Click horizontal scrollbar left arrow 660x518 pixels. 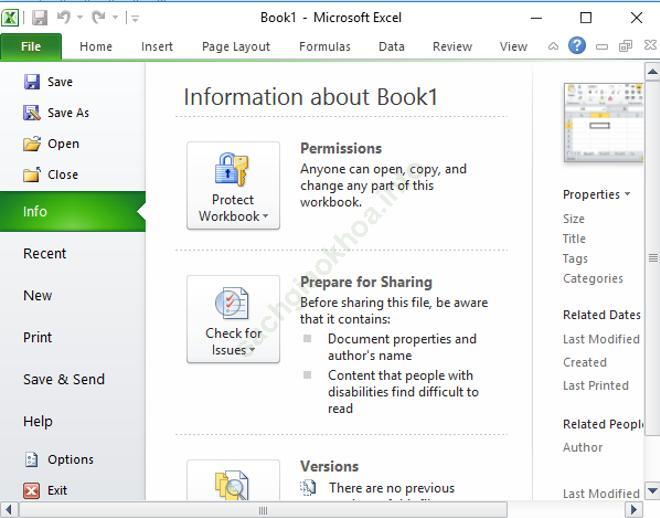click(9, 510)
